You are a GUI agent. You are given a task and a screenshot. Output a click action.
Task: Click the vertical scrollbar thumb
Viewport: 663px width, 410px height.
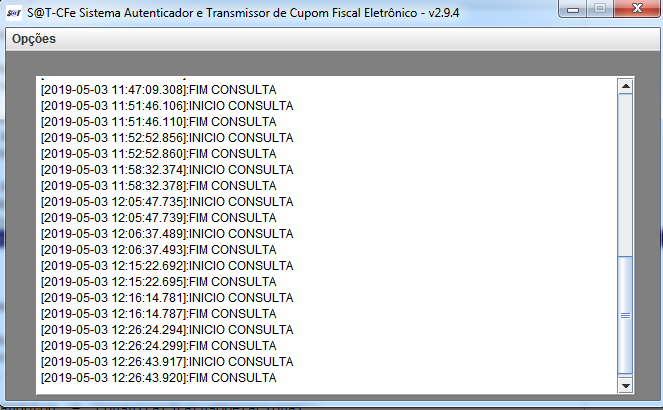625,315
